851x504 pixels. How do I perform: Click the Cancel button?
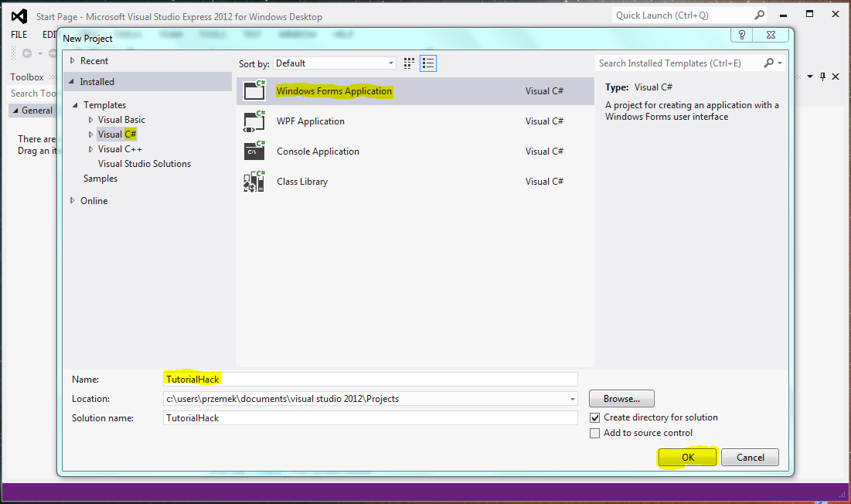click(750, 458)
